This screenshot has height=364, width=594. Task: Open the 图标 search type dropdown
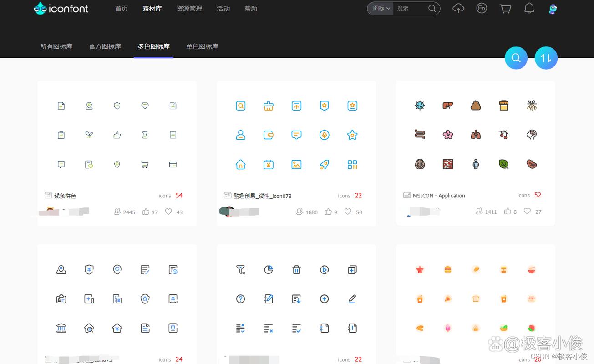tap(380, 8)
